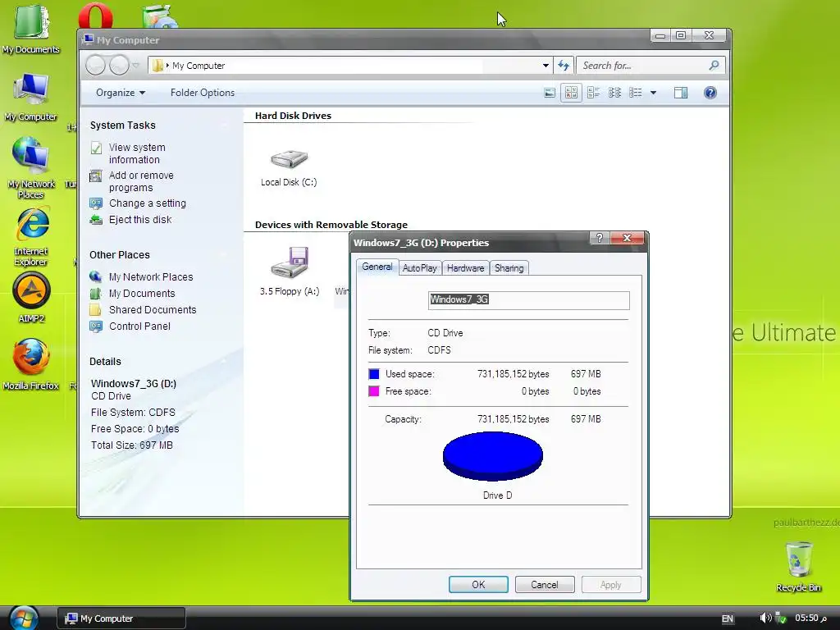Click Add or remove programs link
Screen dimensions: 840x630
[x=141, y=181]
